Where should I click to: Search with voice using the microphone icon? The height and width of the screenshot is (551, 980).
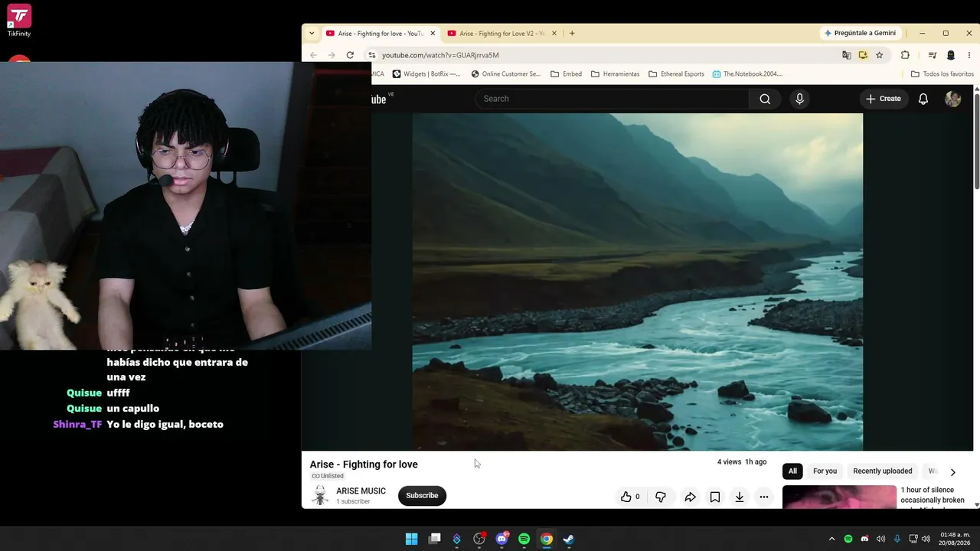(799, 99)
